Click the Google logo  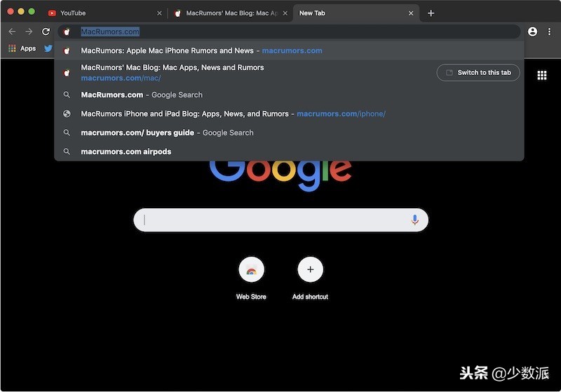pyautogui.click(x=280, y=175)
